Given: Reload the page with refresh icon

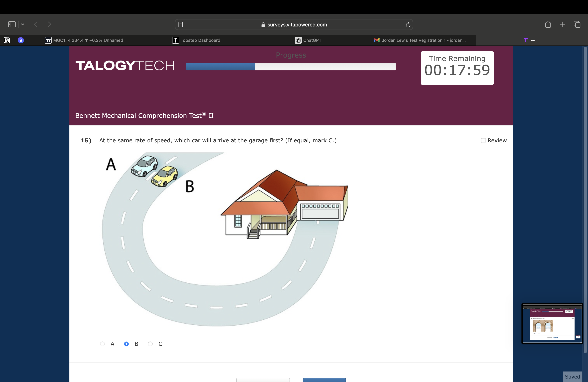Looking at the screenshot, I should (x=408, y=25).
